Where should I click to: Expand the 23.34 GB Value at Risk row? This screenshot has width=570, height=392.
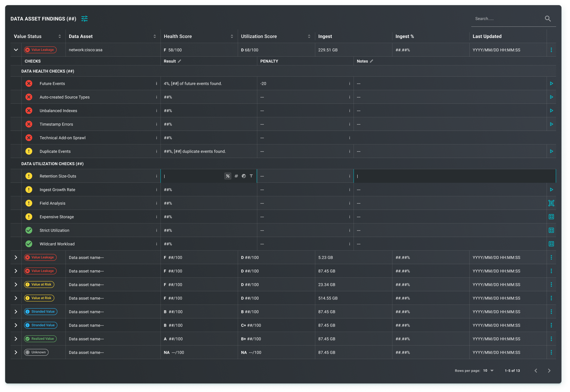point(16,285)
